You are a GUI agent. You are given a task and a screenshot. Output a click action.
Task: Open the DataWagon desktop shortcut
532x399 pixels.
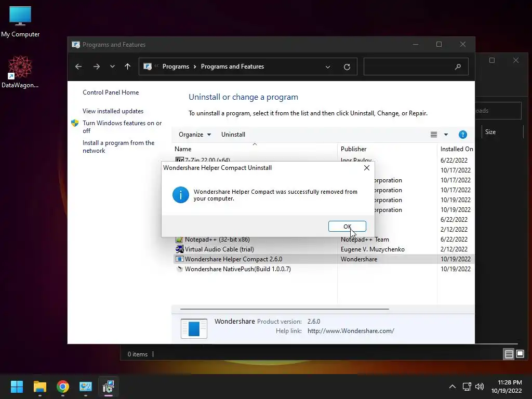(x=20, y=72)
